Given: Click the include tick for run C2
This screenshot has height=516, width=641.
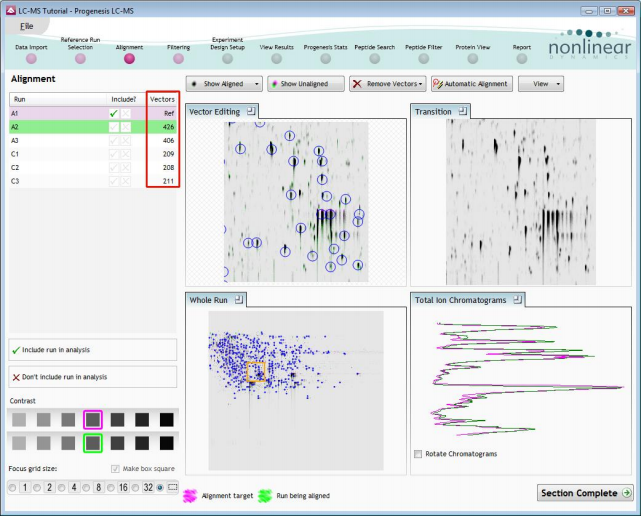Looking at the screenshot, I should point(114,168).
